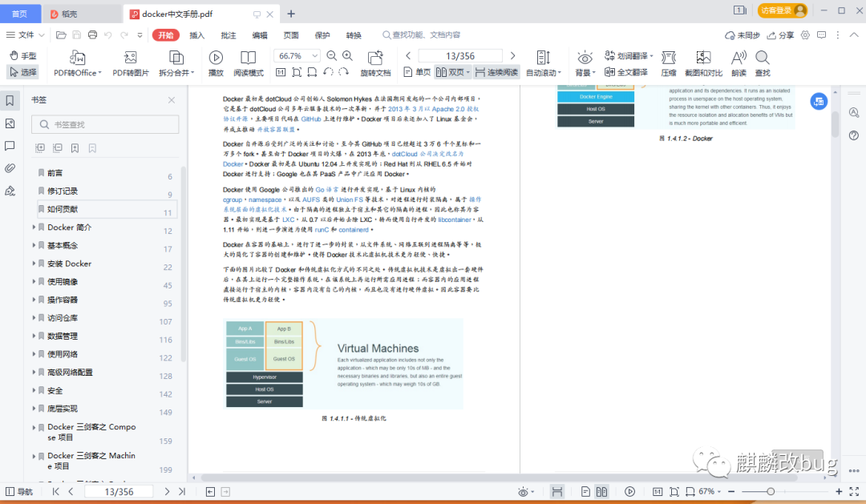Viewport: 866px width, 504px height.
Task: Toggle 双页 double page view
Action: pyautogui.click(x=452, y=72)
